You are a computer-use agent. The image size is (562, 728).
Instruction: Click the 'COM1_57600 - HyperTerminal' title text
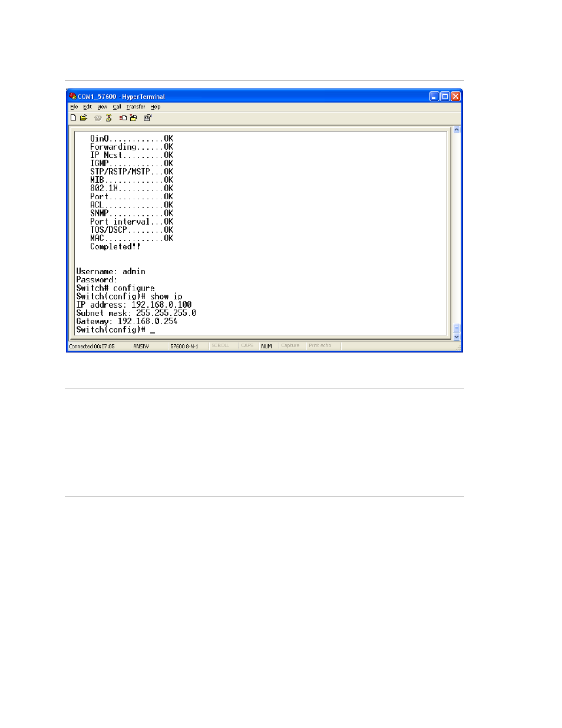click(121, 97)
